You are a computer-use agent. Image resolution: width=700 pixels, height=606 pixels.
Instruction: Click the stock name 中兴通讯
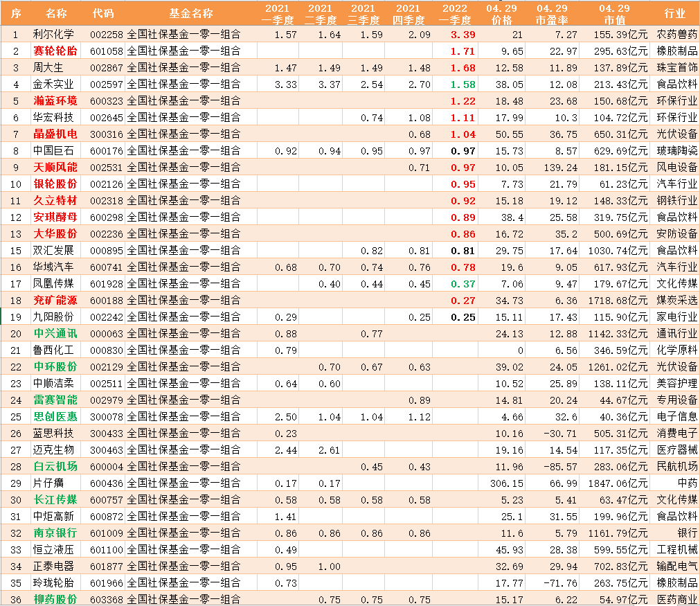pos(55,334)
